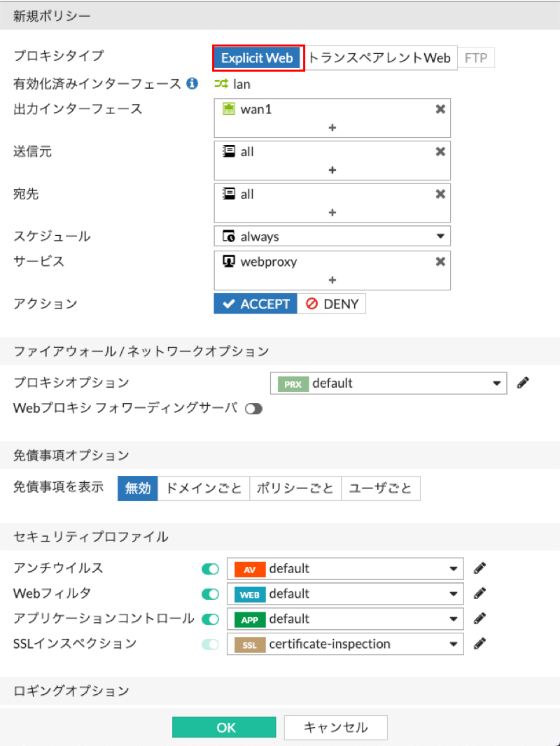The image size is (560, 746).
Task: Click the lan interface icon
Action: [220, 84]
